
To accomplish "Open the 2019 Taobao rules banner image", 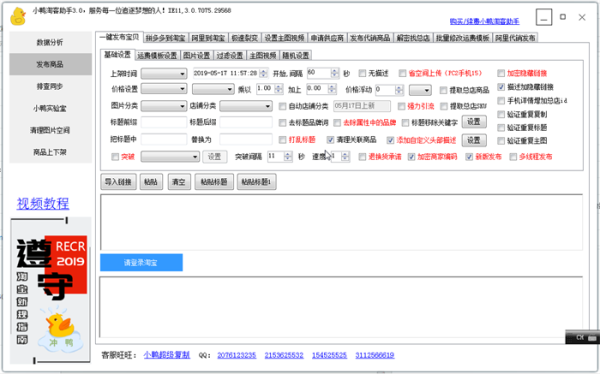I will pyautogui.click(x=51, y=290).
